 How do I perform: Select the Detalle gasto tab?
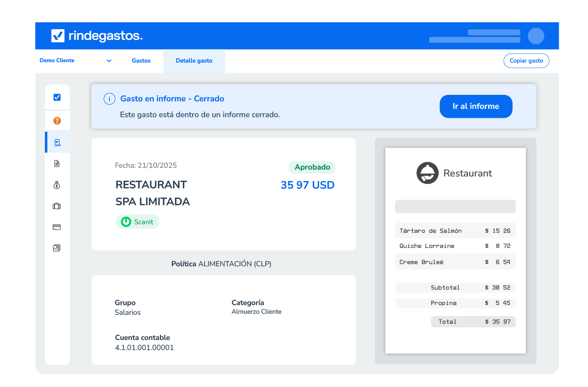(194, 61)
